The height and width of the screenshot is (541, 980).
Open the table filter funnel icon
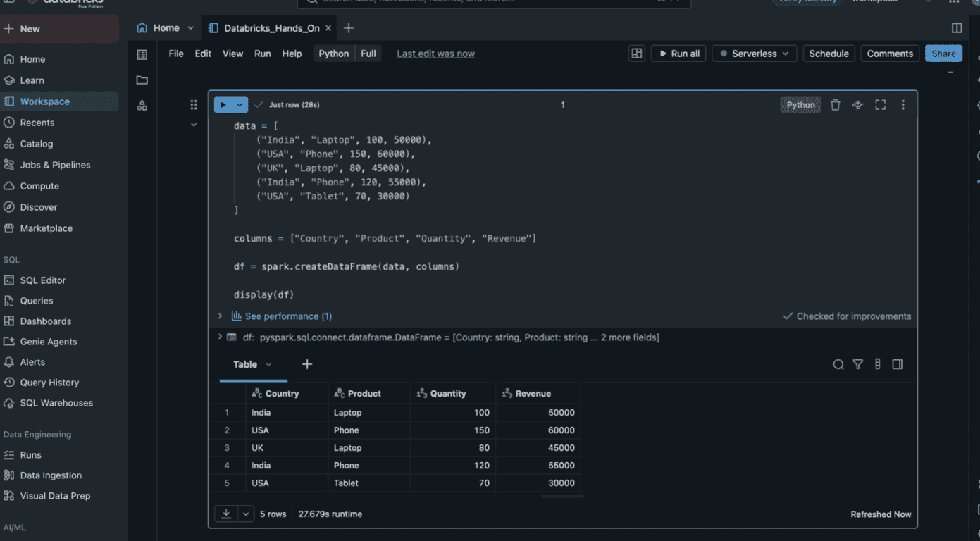click(x=858, y=364)
